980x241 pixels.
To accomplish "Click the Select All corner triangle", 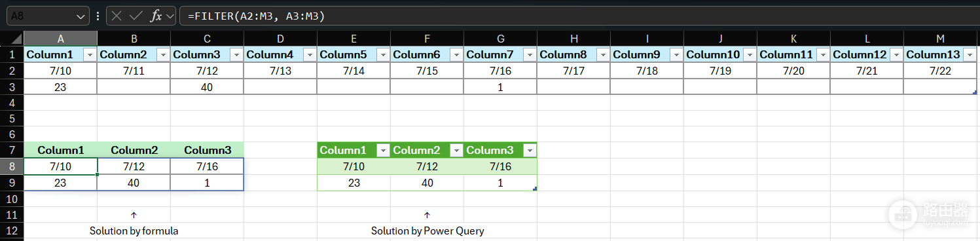I will pyautogui.click(x=12, y=39).
